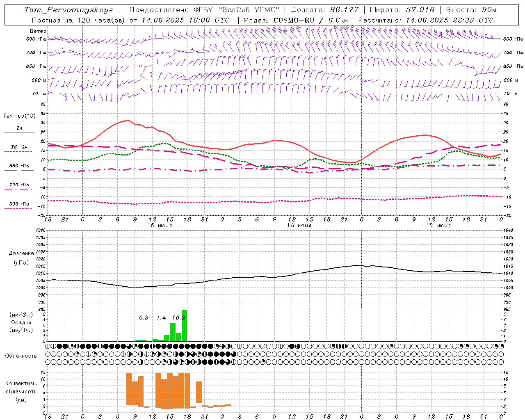Select the "17 июня" date label

tap(438, 226)
